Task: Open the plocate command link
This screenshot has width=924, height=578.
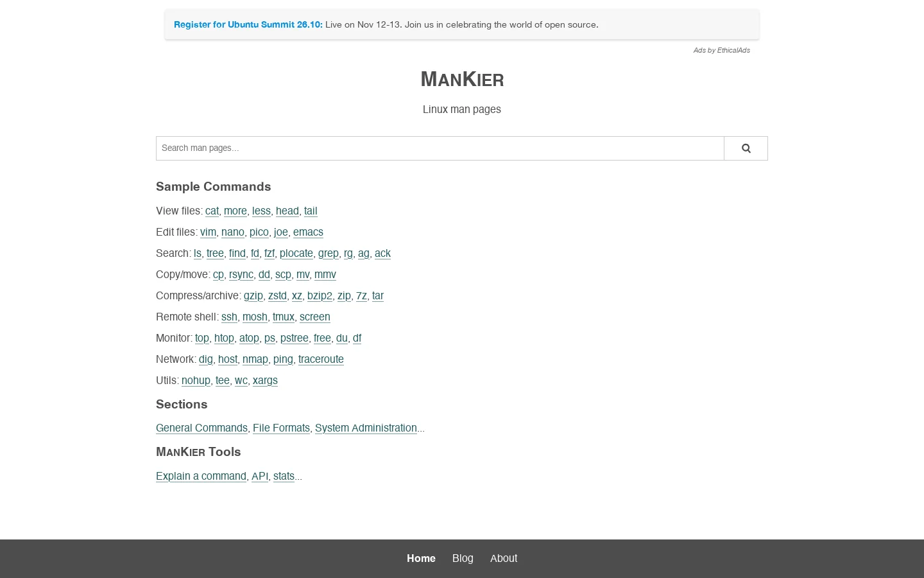Action: tap(296, 253)
